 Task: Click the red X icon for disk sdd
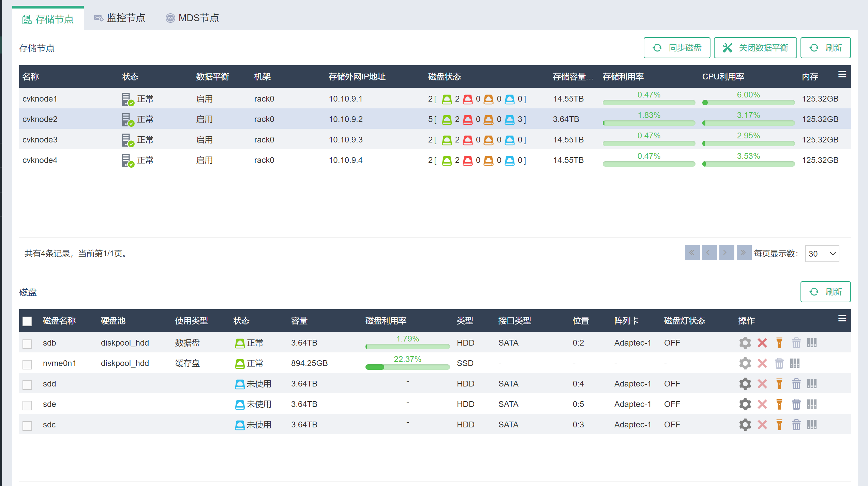762,384
